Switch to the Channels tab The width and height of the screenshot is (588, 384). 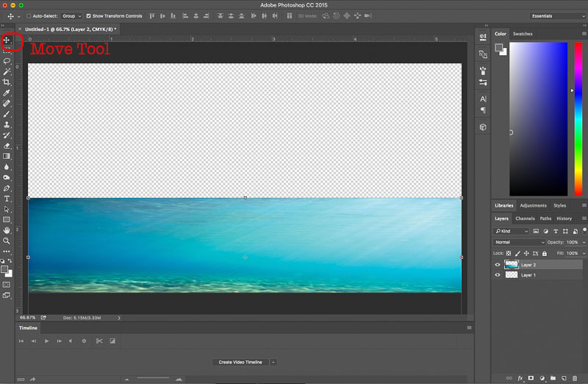pos(525,218)
